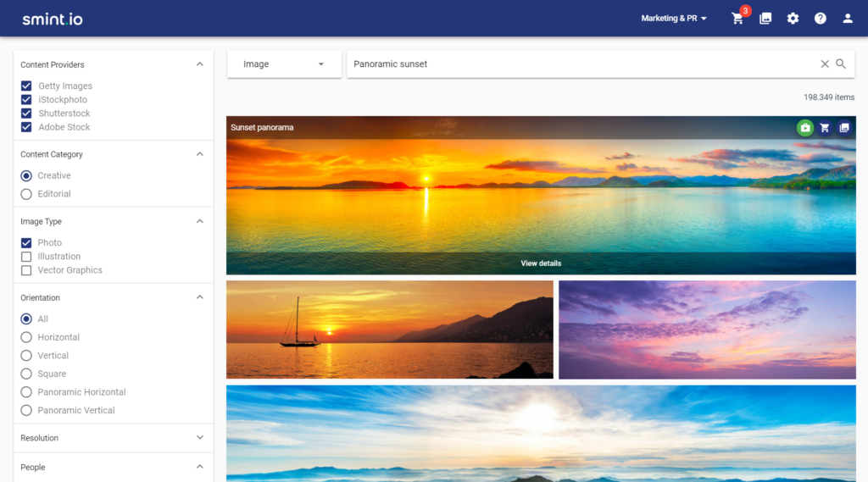This screenshot has height=482, width=868.
Task: Select Vertical orientation
Action: pos(26,356)
